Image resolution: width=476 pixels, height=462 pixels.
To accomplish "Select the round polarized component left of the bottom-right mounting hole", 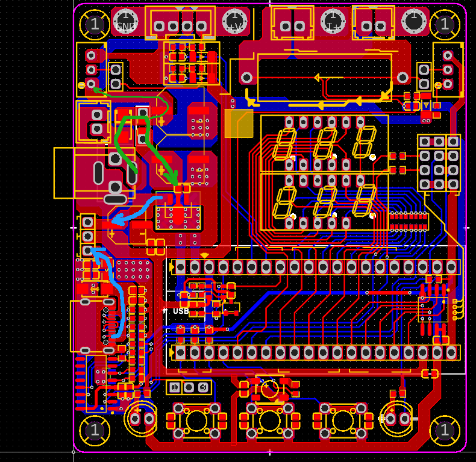I will point(397,419).
